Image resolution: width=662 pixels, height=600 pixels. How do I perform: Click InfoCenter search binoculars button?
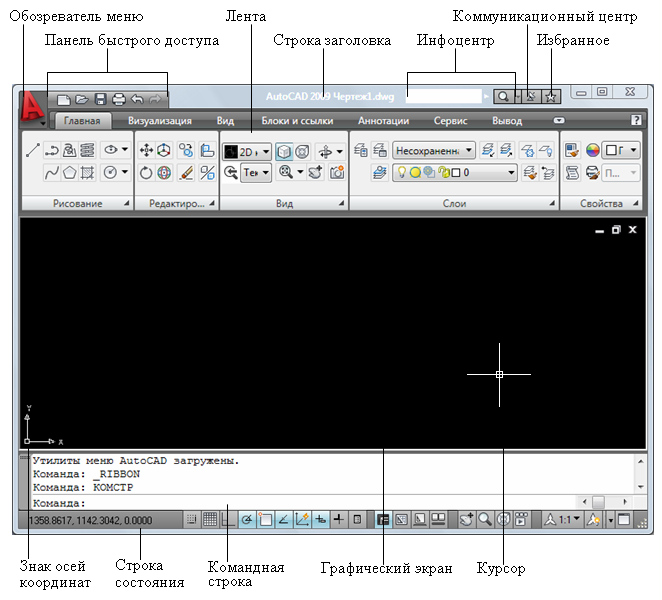click(503, 97)
